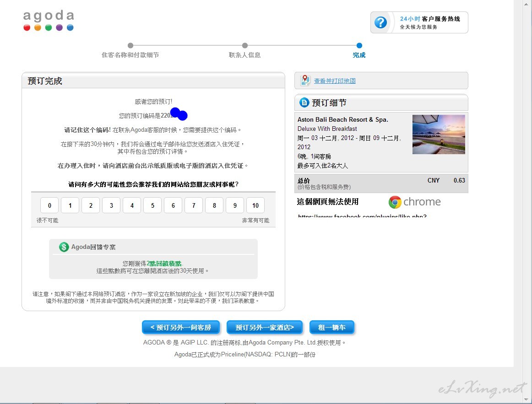532x404 pixels.
Task: Click the 租一辆车 button
Action: (x=332, y=328)
